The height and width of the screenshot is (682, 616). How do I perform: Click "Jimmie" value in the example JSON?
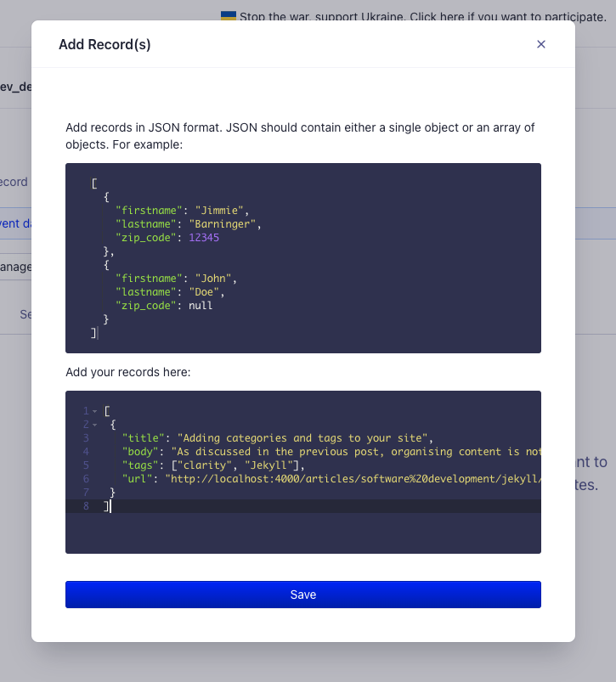219,211
